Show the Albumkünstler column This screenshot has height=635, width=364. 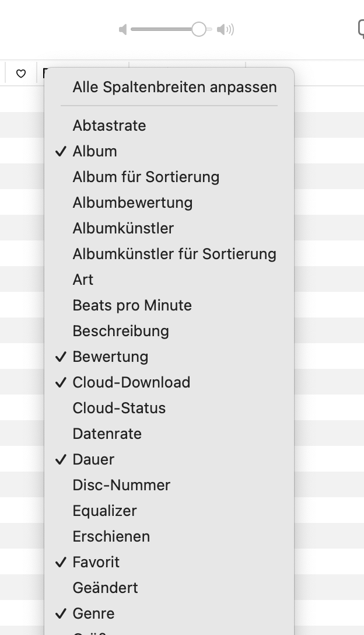[123, 228]
